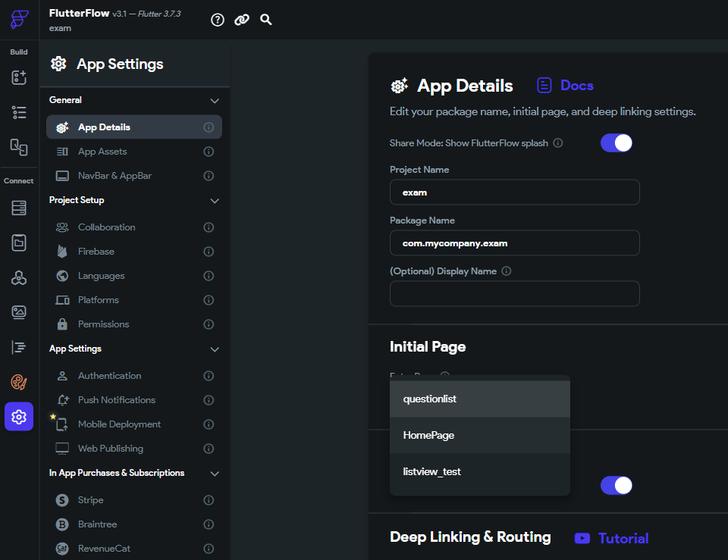Collapse In App Purchases & Subscriptions chevron
Image resolution: width=728 pixels, height=560 pixels.
pos(215,474)
